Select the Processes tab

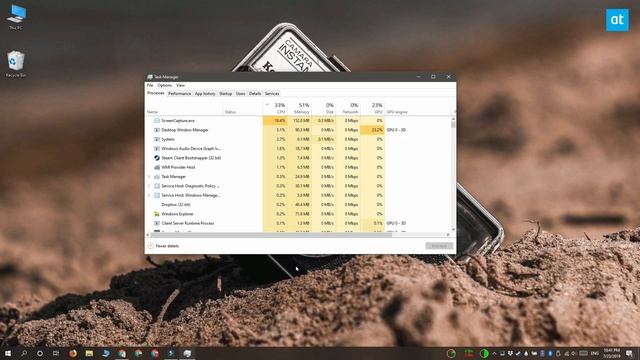click(x=156, y=93)
